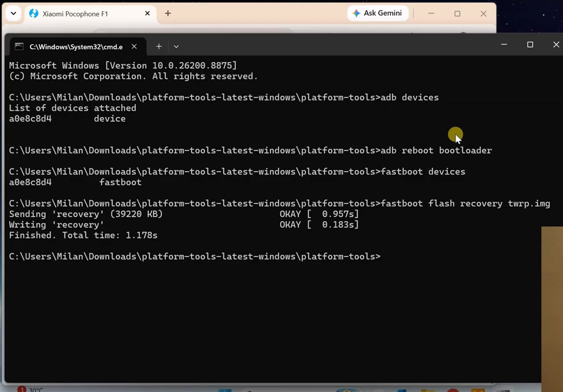
Task: Open the browser tab search chevron
Action: coord(13,14)
